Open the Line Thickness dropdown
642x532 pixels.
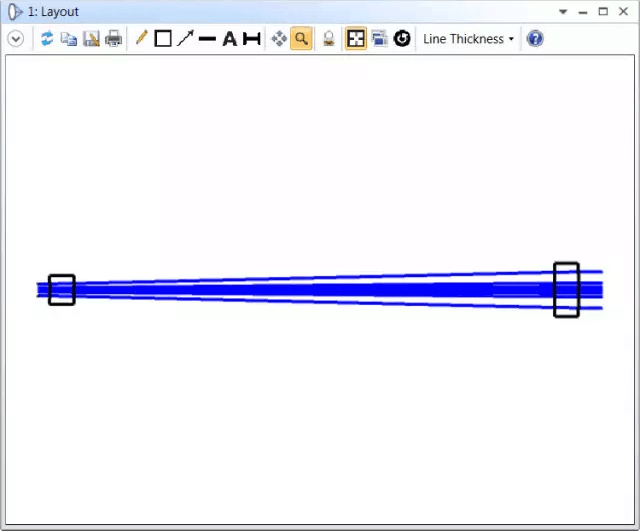click(468, 39)
